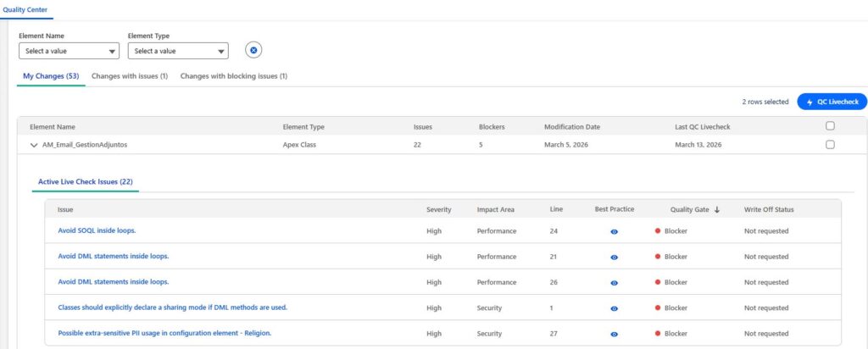Run the QC Livecheck button
This screenshot has width=868, height=349.
tap(832, 102)
